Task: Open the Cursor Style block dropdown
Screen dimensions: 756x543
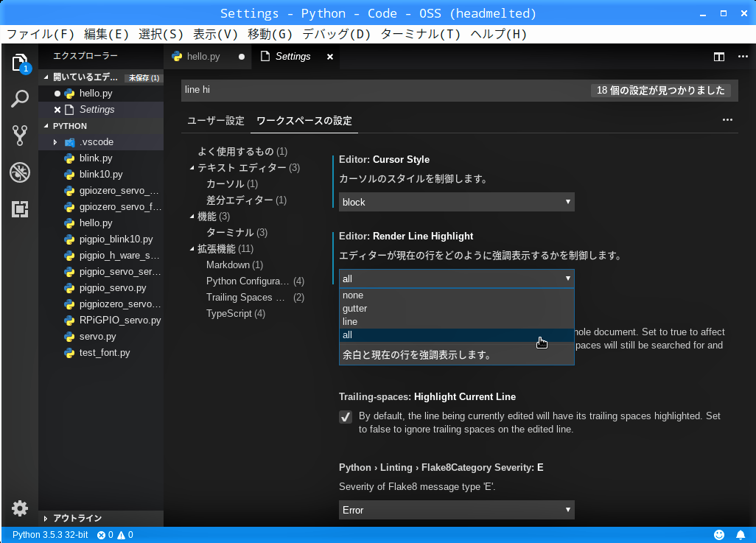Action: tap(457, 202)
